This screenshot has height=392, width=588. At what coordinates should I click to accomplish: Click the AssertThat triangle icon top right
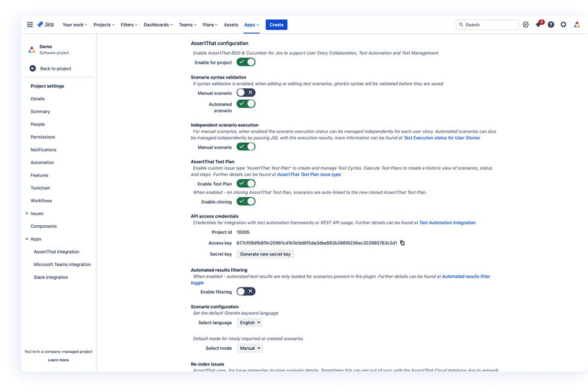pos(576,24)
